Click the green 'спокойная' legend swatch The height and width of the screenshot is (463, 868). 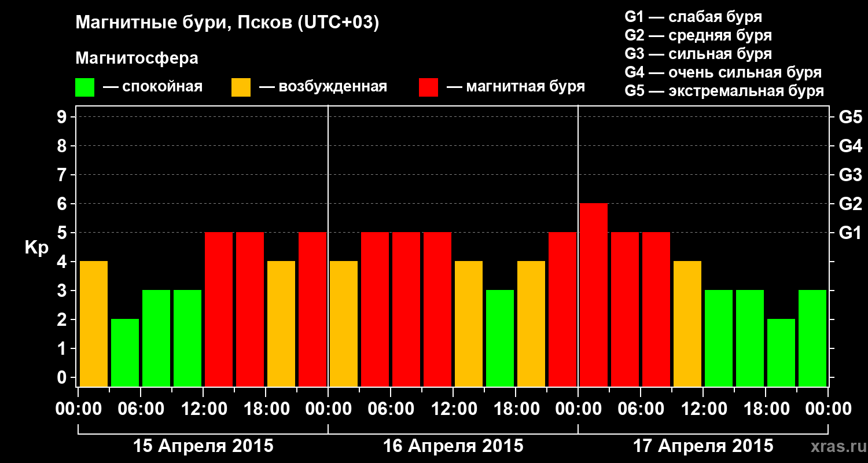click(84, 87)
